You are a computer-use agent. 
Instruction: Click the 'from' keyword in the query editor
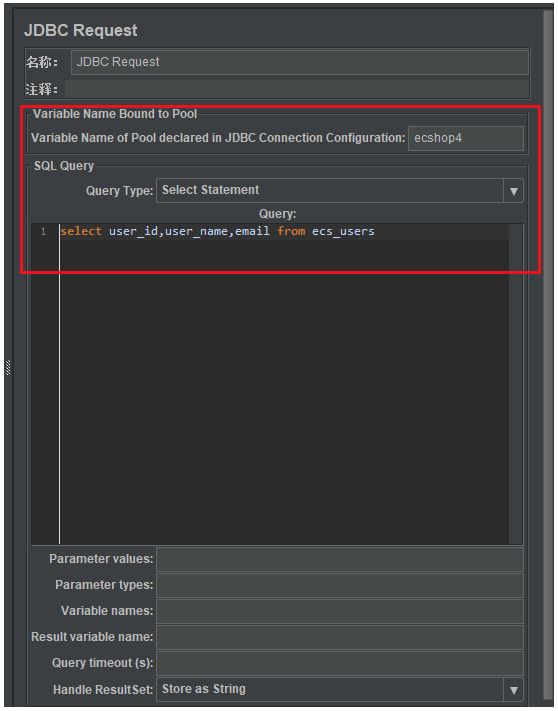(291, 231)
